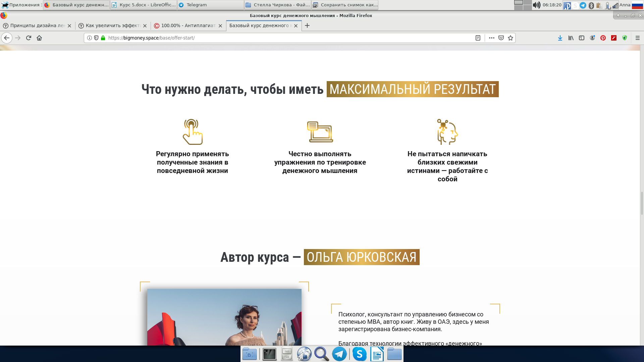This screenshot has height=362, width=644.
Task: Open a new tab with plus button
Action: click(x=307, y=25)
